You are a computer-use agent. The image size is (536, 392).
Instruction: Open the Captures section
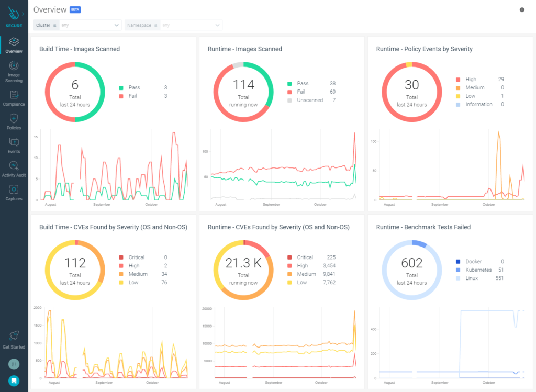(x=14, y=189)
